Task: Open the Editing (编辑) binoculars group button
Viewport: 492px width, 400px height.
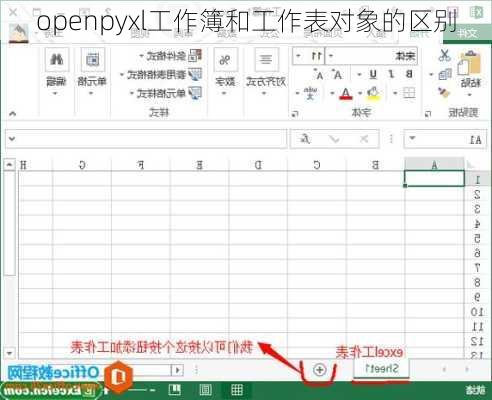Action: pyautogui.click(x=57, y=71)
